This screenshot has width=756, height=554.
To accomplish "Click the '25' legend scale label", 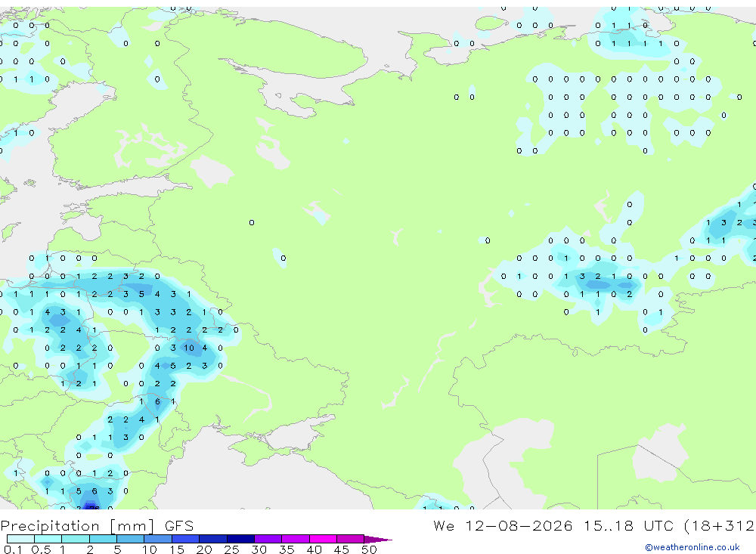I will click(231, 549).
